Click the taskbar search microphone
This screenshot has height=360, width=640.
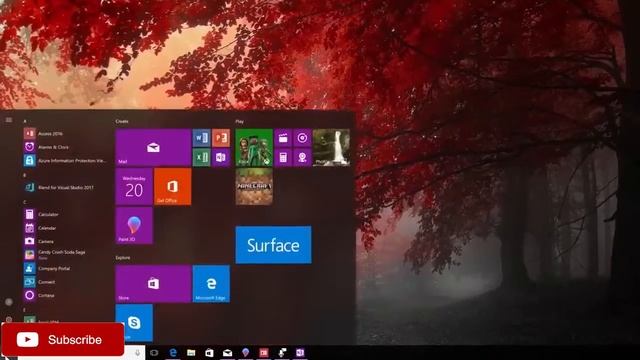138,352
